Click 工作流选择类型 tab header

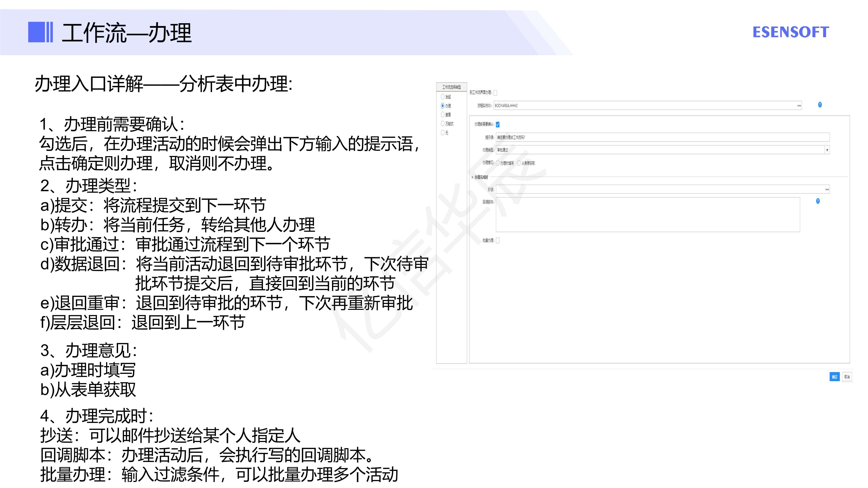click(451, 87)
